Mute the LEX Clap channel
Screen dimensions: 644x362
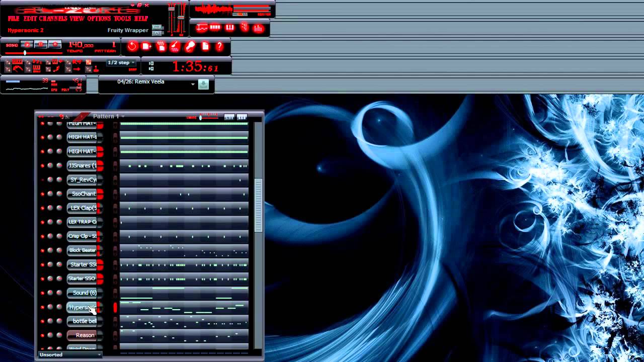[x=42, y=208]
